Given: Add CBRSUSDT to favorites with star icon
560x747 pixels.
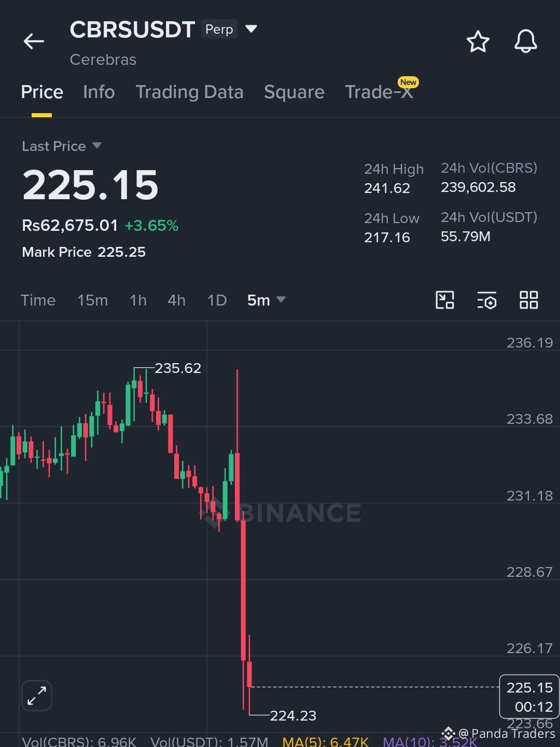Looking at the screenshot, I should click(478, 41).
